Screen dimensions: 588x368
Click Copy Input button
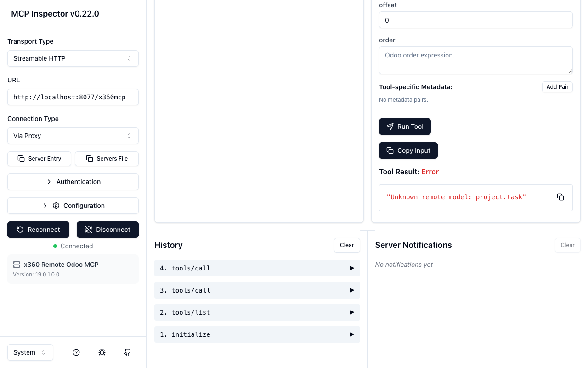(408, 150)
